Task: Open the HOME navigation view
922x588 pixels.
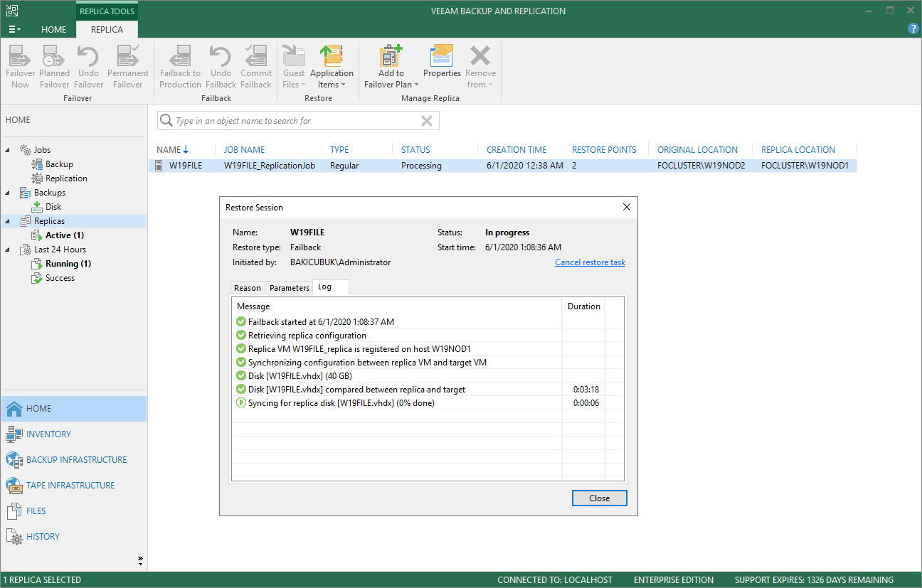Action: point(73,409)
